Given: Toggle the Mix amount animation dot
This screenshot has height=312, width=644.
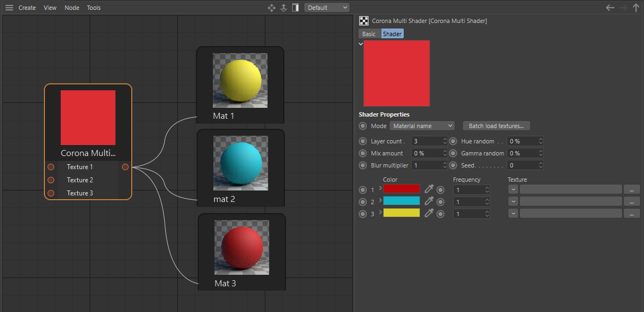Looking at the screenshot, I should (363, 153).
